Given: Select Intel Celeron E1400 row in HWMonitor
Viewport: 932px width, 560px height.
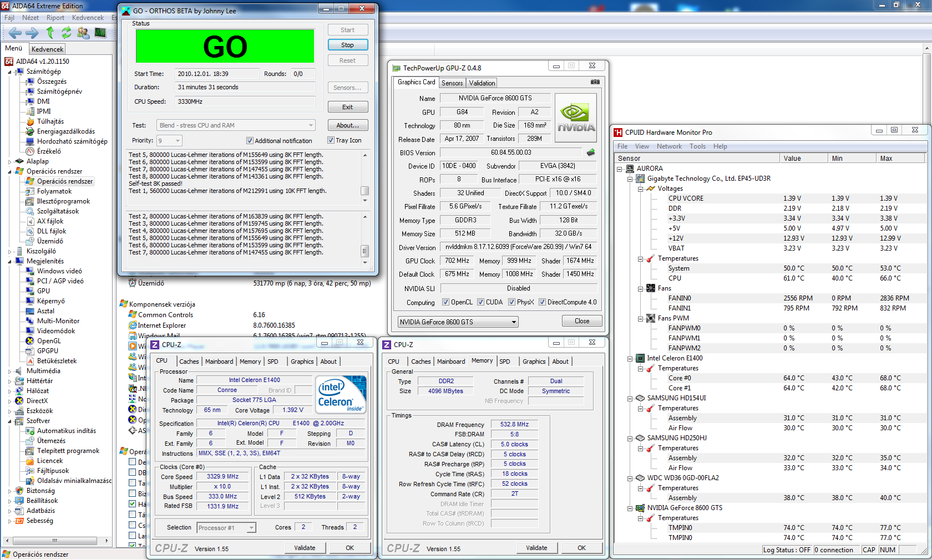Looking at the screenshot, I should 675,358.
